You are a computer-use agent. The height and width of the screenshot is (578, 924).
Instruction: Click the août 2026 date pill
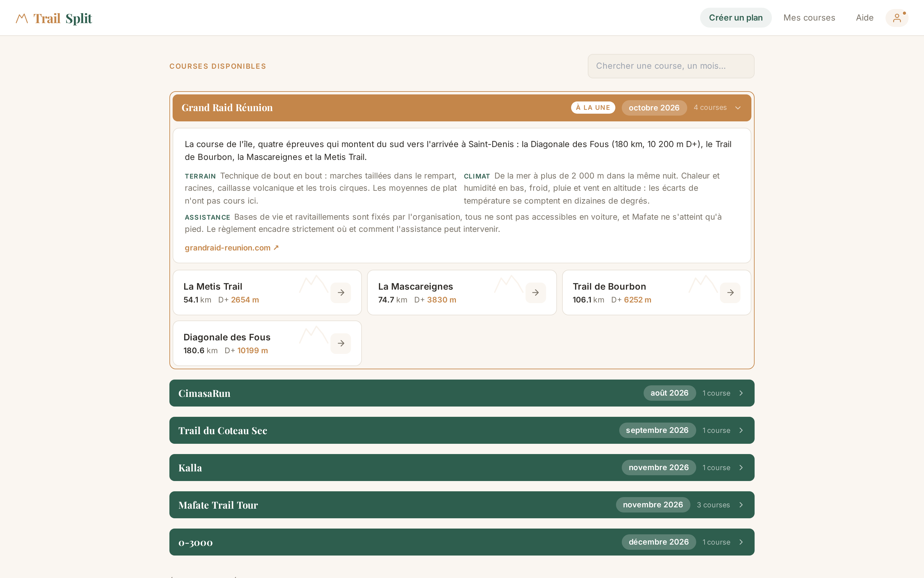coord(669,393)
